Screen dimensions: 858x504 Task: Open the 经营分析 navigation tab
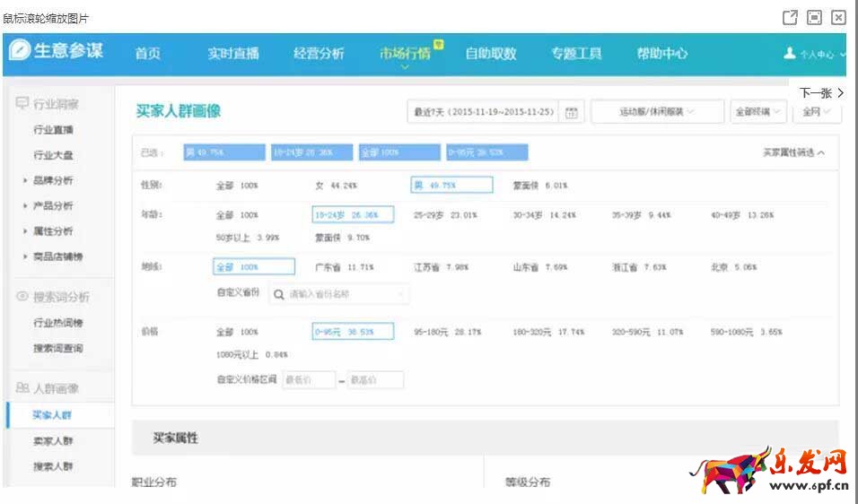coord(319,54)
